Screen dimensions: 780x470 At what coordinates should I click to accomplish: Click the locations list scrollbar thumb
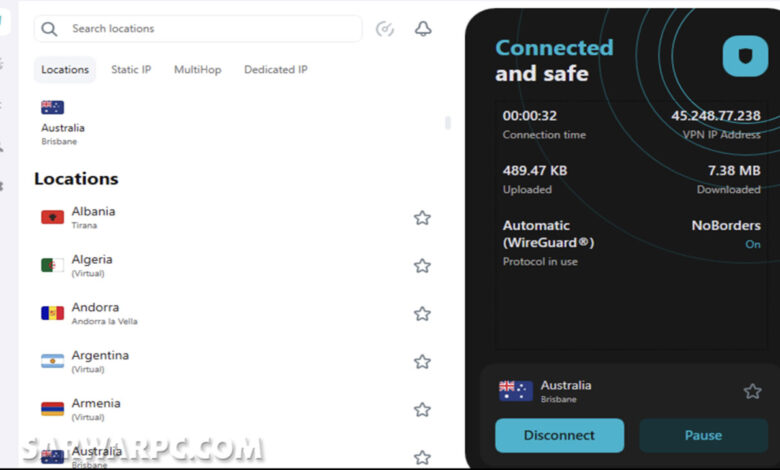tap(448, 122)
